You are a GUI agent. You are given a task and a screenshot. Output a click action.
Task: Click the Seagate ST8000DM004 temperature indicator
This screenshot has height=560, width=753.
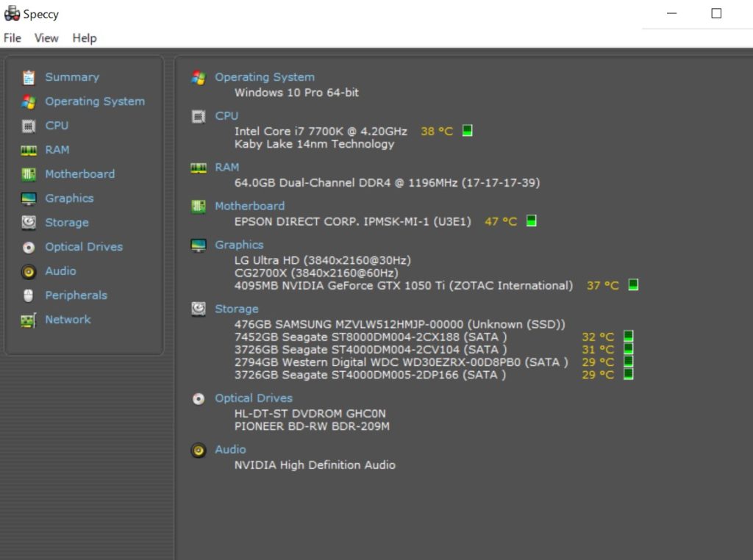[x=628, y=337]
